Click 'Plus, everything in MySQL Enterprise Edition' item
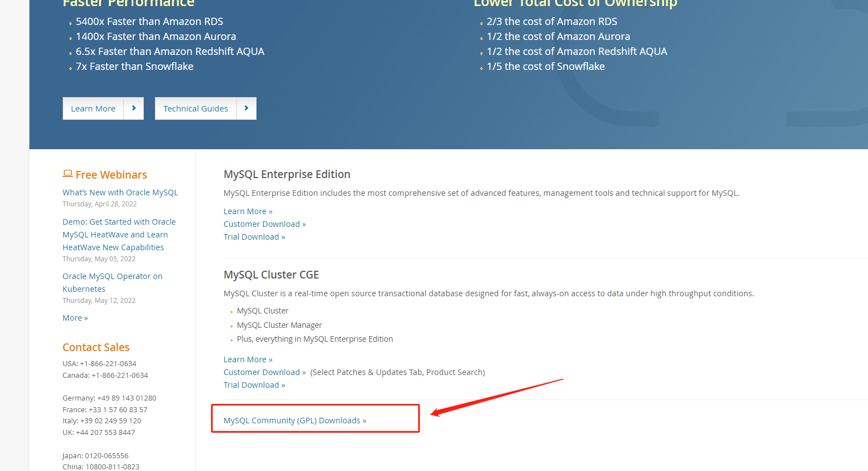Screen dimensions: 868x471 pyautogui.click(x=315, y=339)
